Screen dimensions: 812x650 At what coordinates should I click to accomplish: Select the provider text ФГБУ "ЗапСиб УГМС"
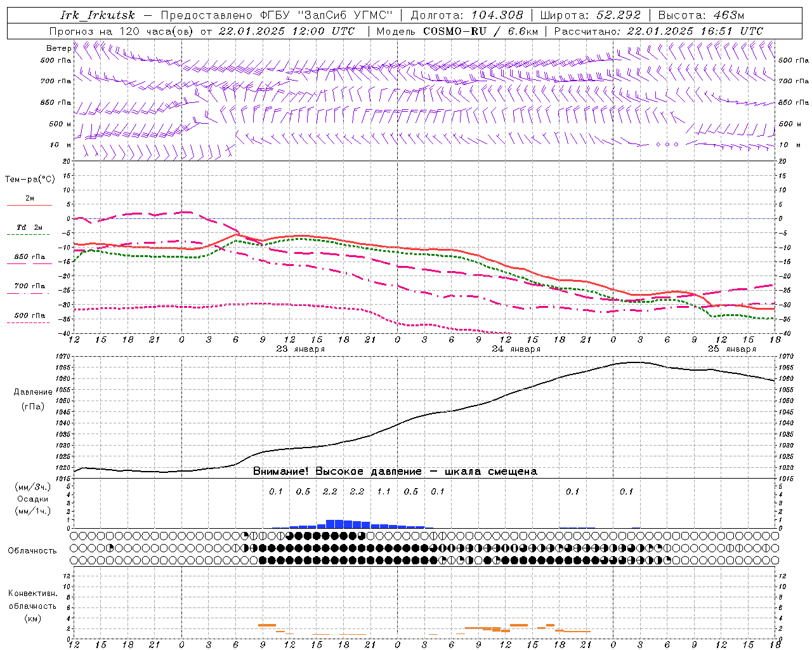[325, 15]
